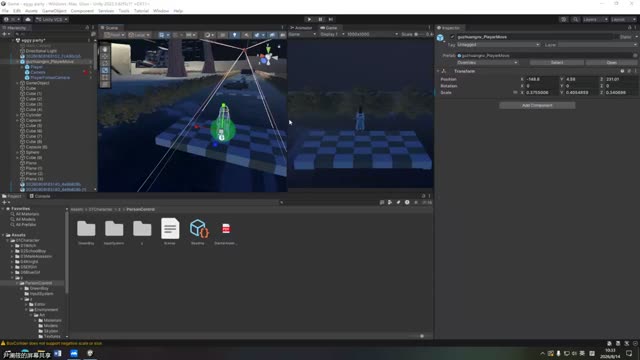Click the orientation gizmo in Scene view
Viewport: 640px width, 360px height.
[267, 57]
